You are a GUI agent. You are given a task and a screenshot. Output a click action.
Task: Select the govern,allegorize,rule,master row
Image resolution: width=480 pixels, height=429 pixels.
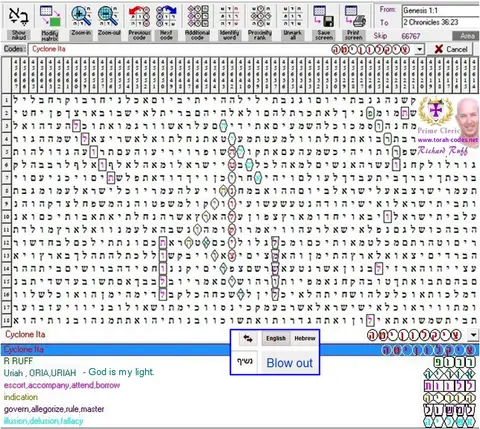pos(240,409)
